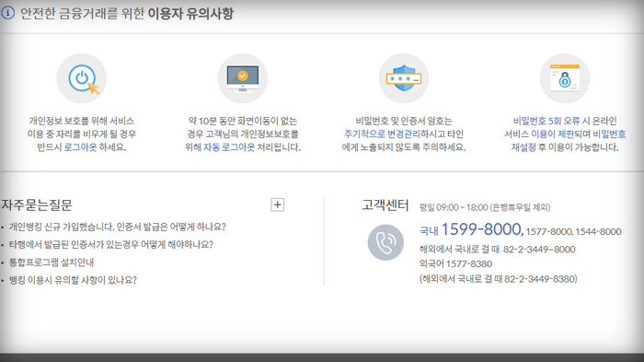This screenshot has width=644, height=362.
Task: Click the blue '로그아웃' highlighted text
Action: (80, 147)
